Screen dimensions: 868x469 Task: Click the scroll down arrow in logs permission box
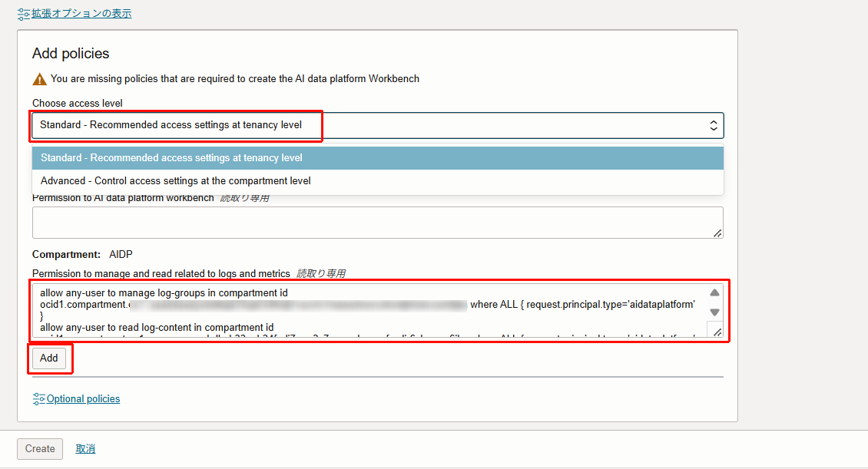click(x=714, y=312)
